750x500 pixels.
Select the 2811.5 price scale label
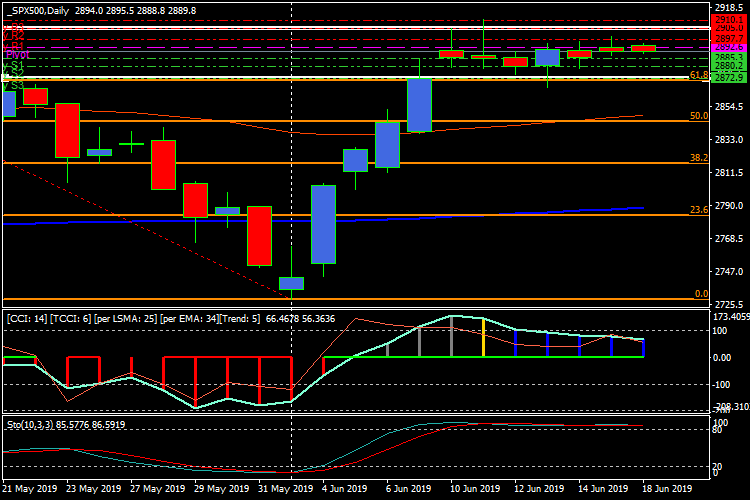point(728,172)
